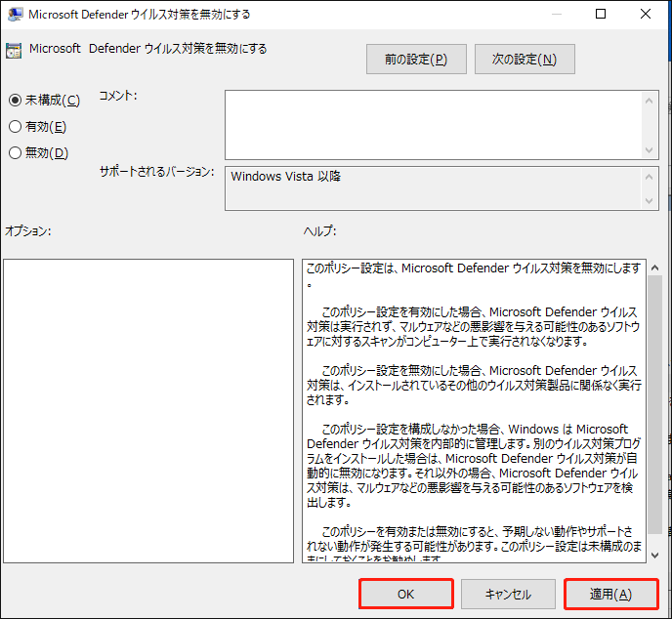Click the comment box scroll down arrow
672x619 pixels.
649,150
